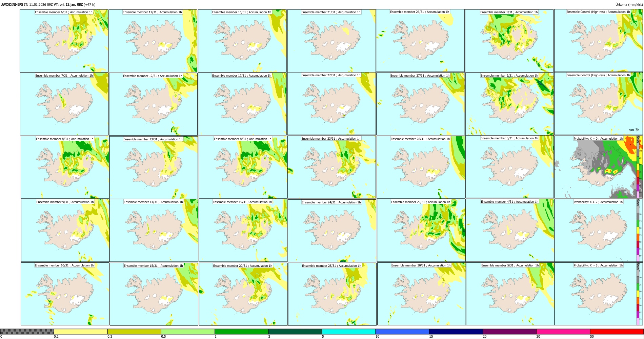Pick the blue 10–15 legend swatch

(402, 332)
